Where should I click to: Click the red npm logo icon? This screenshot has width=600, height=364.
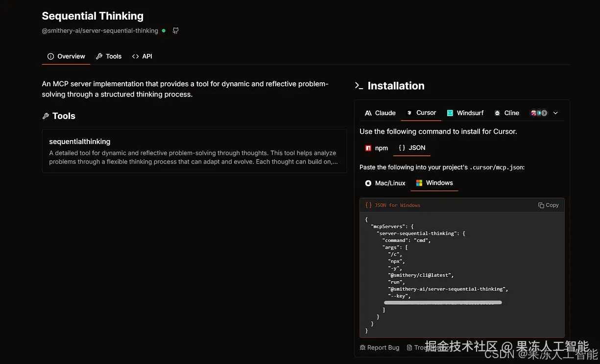pos(368,148)
